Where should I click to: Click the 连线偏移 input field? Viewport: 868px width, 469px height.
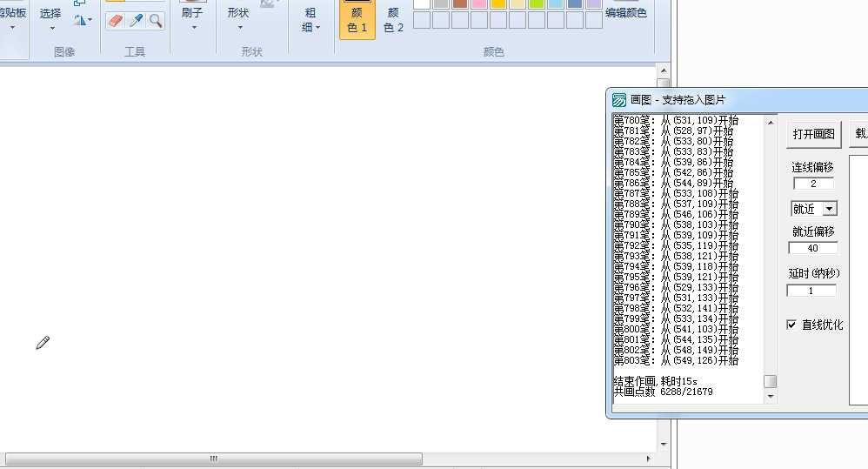tap(813, 184)
